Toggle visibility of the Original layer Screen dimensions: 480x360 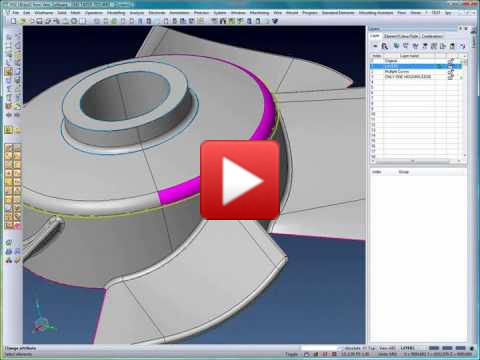[x=451, y=61]
